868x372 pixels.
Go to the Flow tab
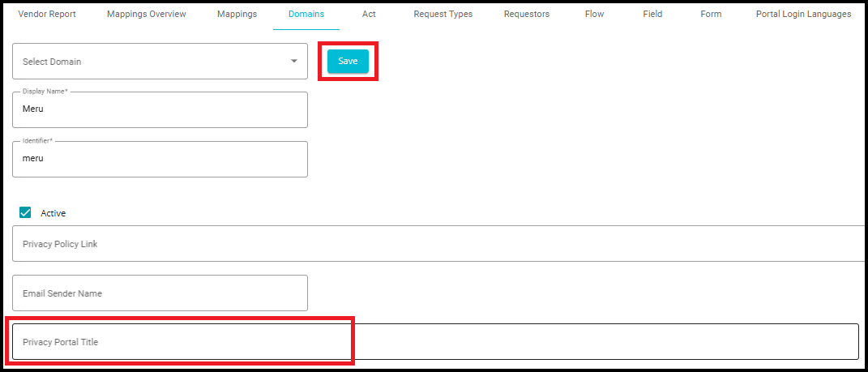594,15
